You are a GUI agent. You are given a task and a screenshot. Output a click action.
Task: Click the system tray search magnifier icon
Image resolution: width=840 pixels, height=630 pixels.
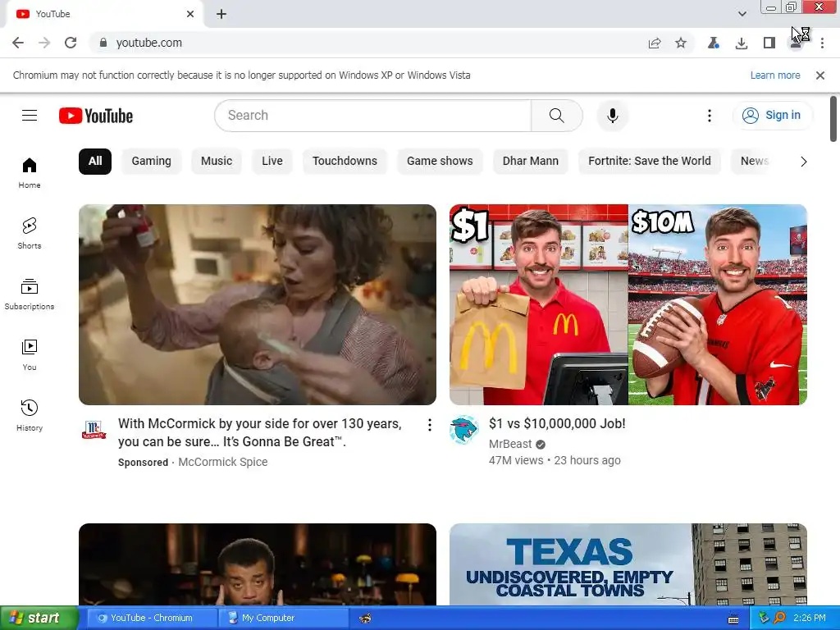click(779, 618)
